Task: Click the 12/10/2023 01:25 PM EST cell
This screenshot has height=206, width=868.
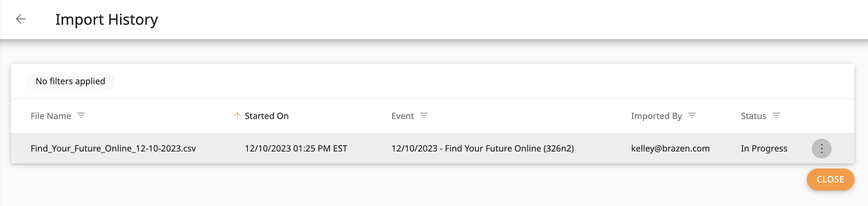Action: (x=296, y=148)
